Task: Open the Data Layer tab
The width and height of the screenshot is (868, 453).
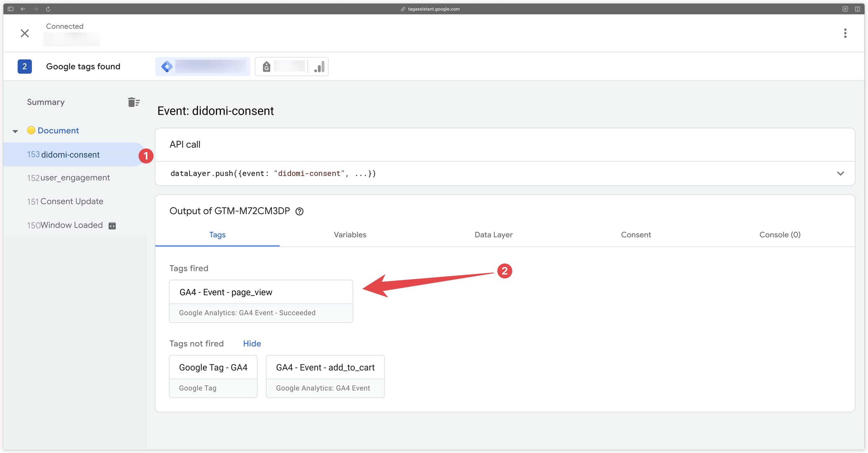Action: pos(494,235)
